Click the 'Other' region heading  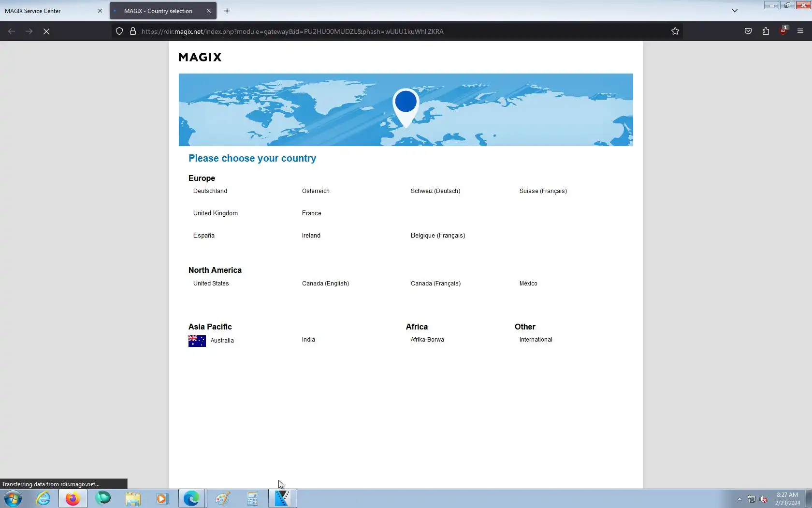(x=525, y=327)
